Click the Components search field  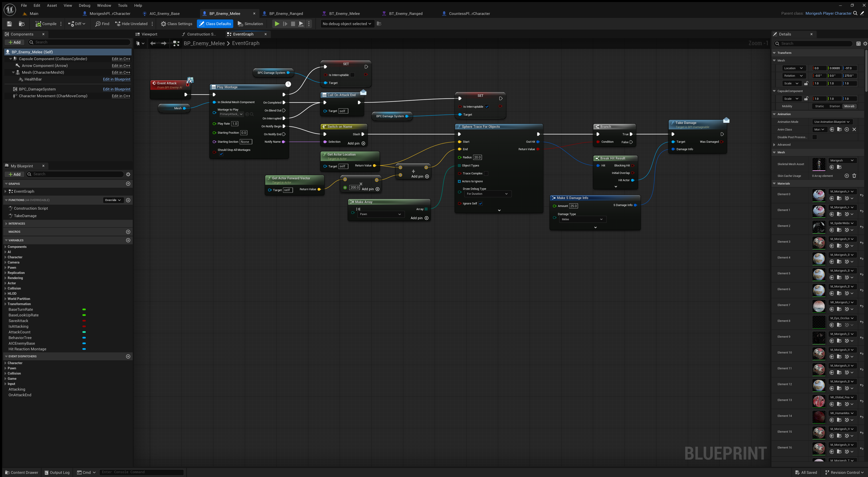pyautogui.click(x=81, y=42)
